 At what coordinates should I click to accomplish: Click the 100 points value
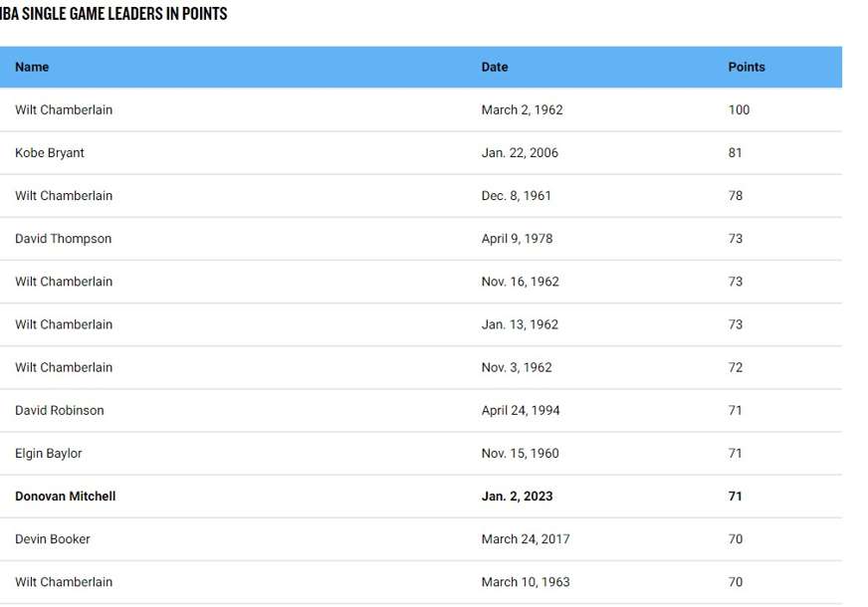[x=739, y=110]
